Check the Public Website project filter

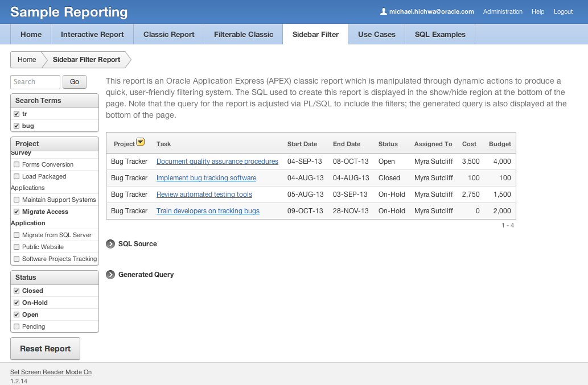(x=16, y=247)
